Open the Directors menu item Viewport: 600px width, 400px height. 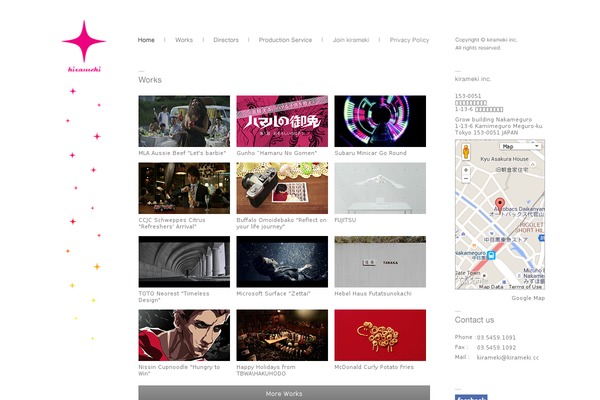(x=226, y=40)
